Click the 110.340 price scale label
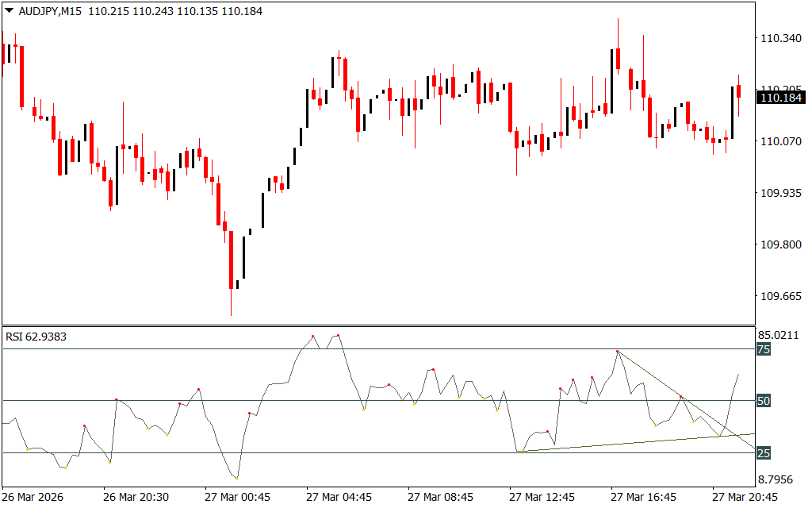The height and width of the screenshot is (508, 812). coord(779,38)
